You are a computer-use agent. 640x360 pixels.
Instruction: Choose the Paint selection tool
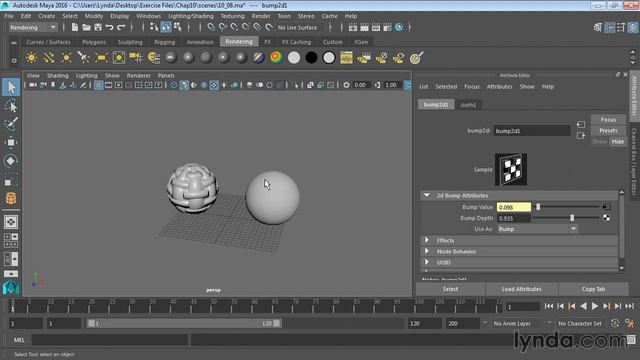tap(11, 124)
